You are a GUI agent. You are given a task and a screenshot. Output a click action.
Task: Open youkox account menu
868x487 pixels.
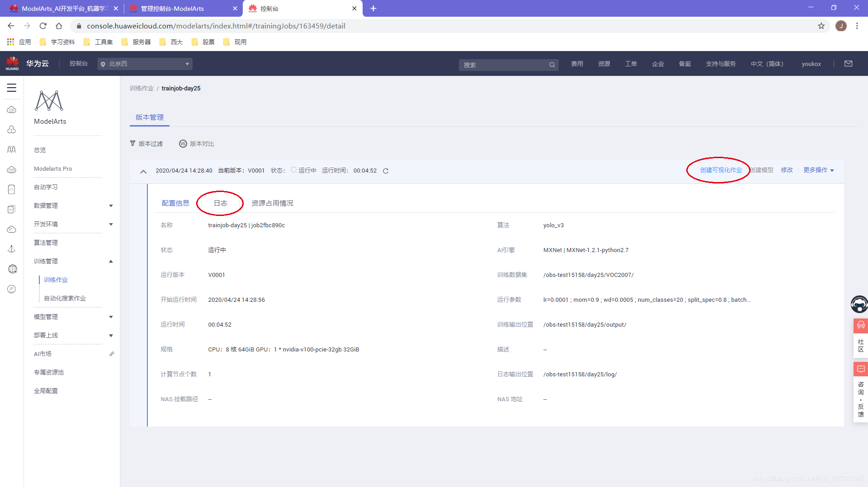tap(811, 64)
